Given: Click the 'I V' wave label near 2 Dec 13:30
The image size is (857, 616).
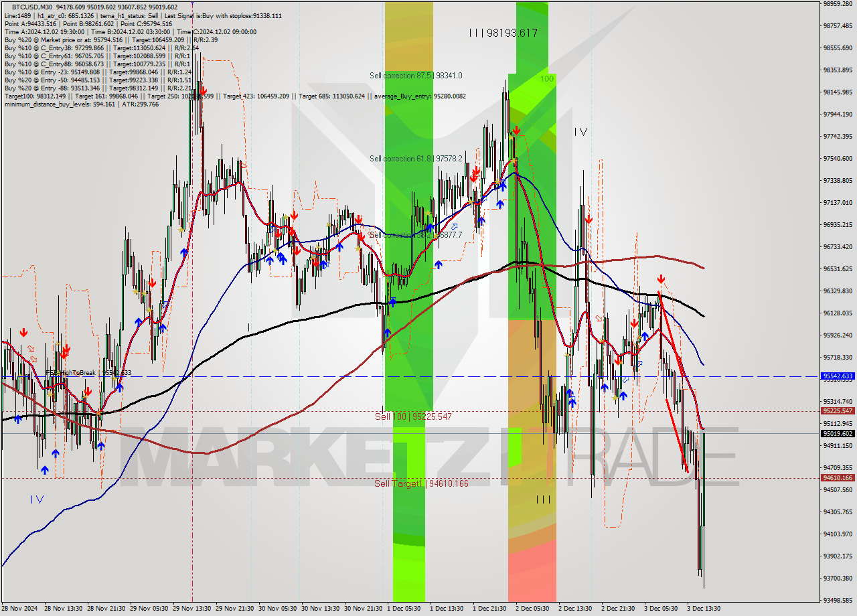Looking at the screenshot, I should click(580, 132).
